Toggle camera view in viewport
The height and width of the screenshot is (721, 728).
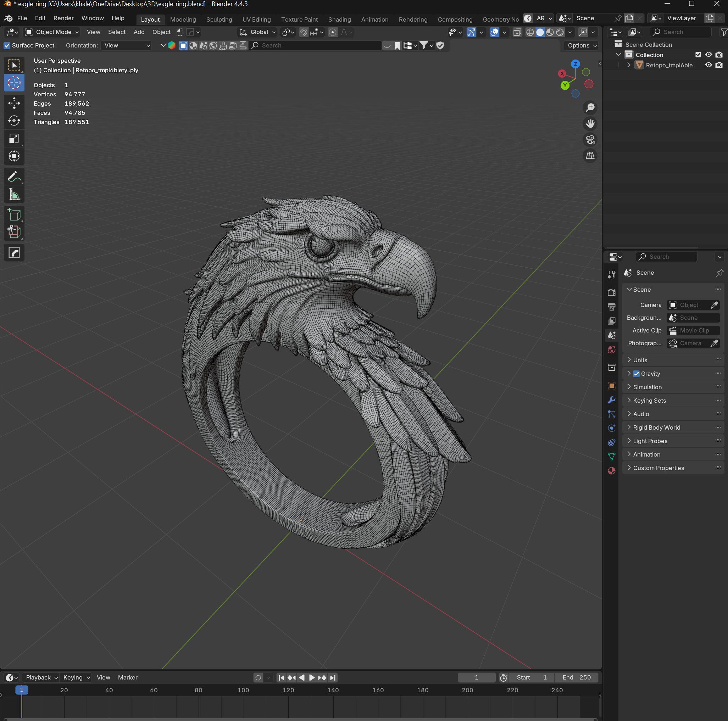tap(590, 140)
